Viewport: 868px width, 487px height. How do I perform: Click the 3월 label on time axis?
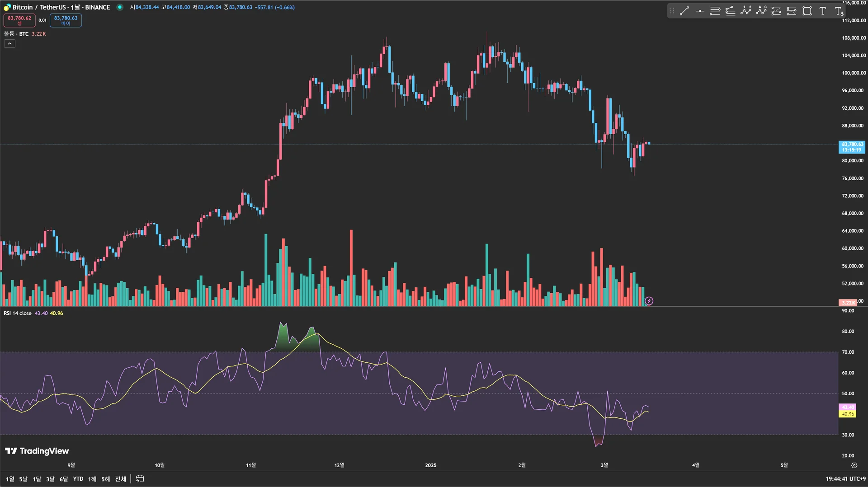604,465
